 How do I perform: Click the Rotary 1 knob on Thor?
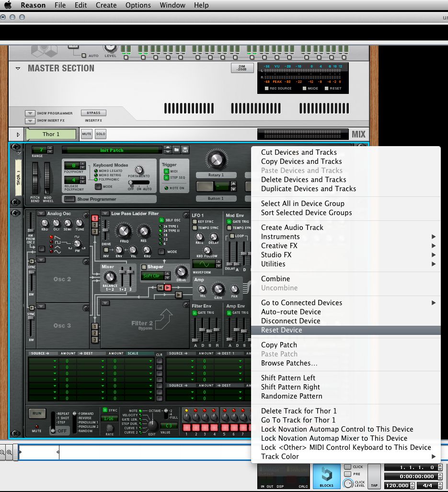(x=216, y=160)
